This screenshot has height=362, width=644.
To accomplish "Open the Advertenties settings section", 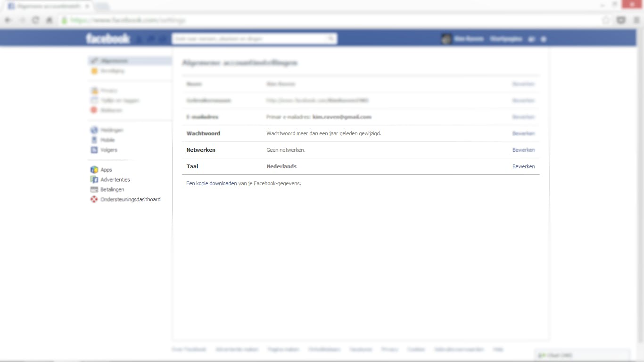I will pos(110,180).
